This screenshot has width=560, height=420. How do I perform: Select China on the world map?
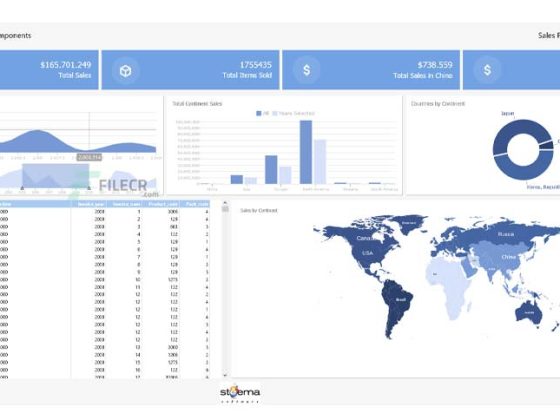[x=509, y=257]
